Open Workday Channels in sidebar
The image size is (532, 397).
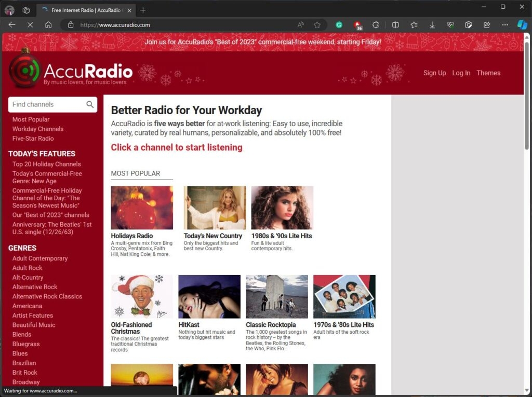[37, 129]
